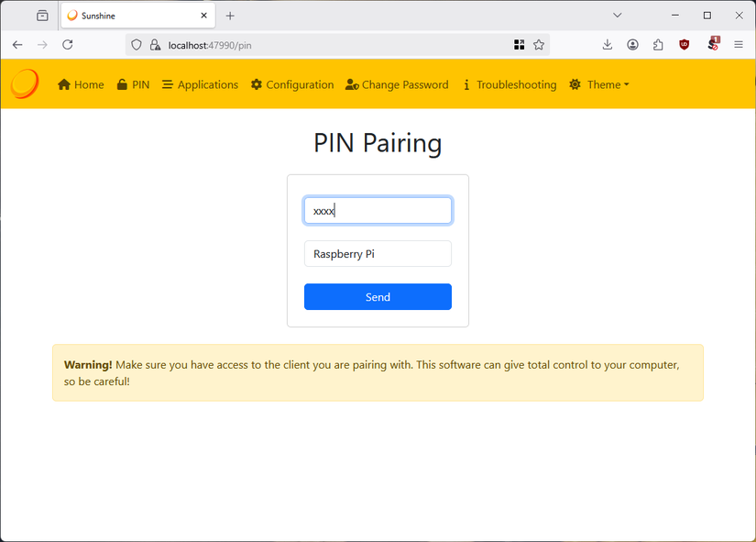Screen dimensions: 756x542
Task: Click the Raspberry Pi device name field
Action: (378, 253)
